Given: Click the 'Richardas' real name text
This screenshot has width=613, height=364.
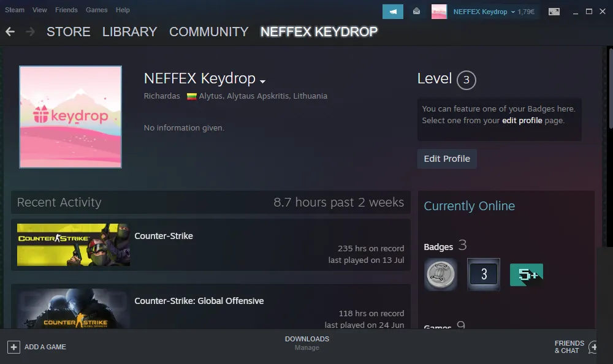Looking at the screenshot, I should 162,96.
